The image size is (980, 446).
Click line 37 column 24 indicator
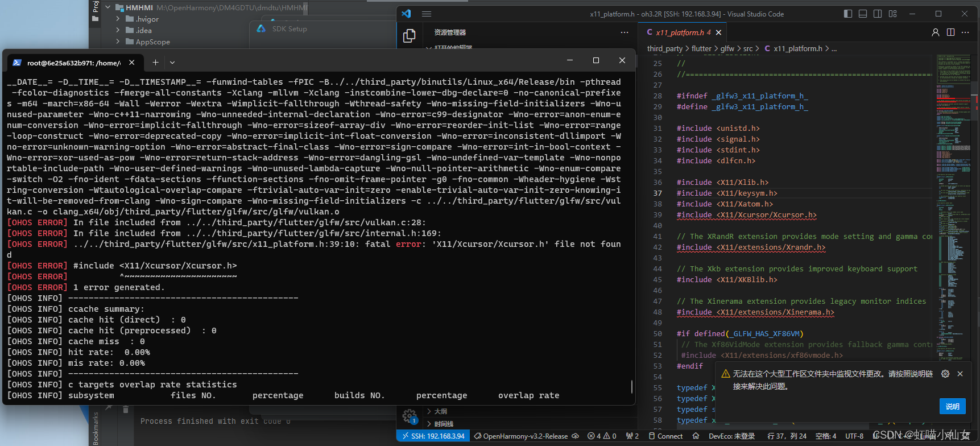pyautogui.click(x=787, y=436)
